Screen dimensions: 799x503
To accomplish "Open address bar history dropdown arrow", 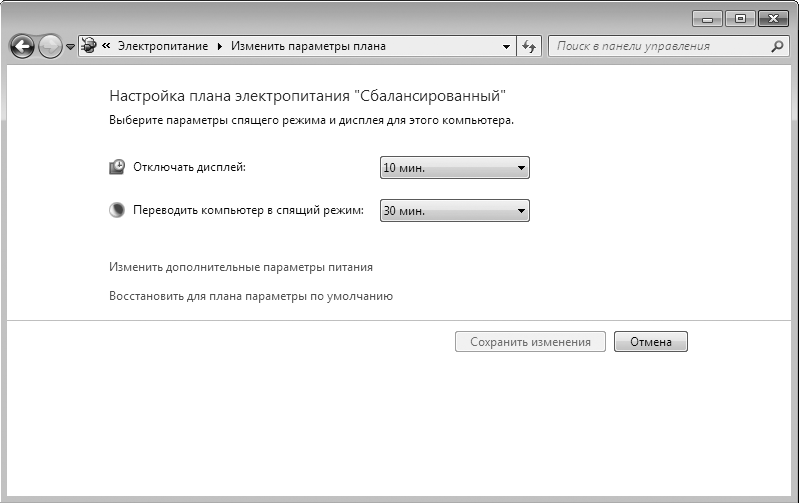I will [506, 46].
